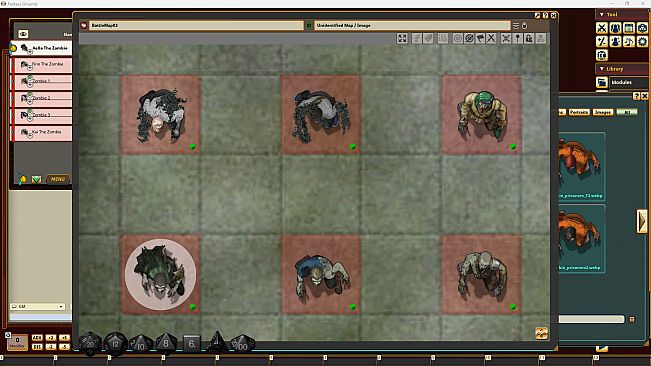The image size is (651, 366).
Task: Click the Unidentified Map / Image name field
Action: coord(412,26)
